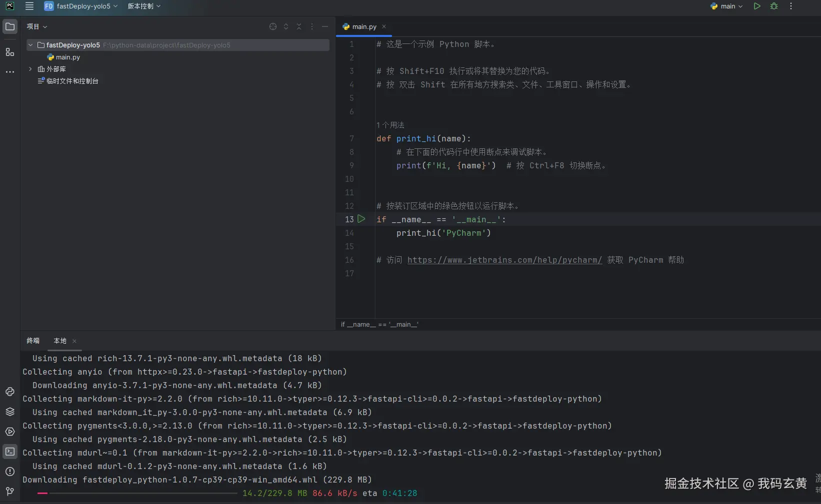This screenshot has height=504, width=821.
Task: Toggle the Terminal tool window
Action: coord(10,452)
